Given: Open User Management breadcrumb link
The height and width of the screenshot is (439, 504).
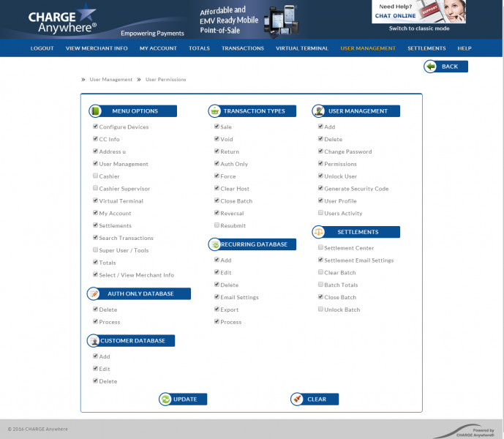Looking at the screenshot, I should click(111, 80).
